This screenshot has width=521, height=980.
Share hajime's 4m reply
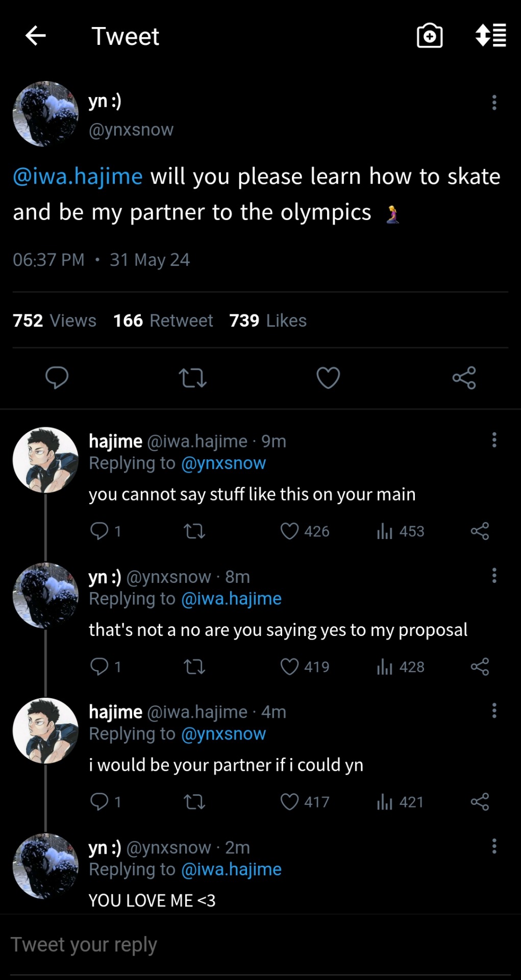point(480,802)
